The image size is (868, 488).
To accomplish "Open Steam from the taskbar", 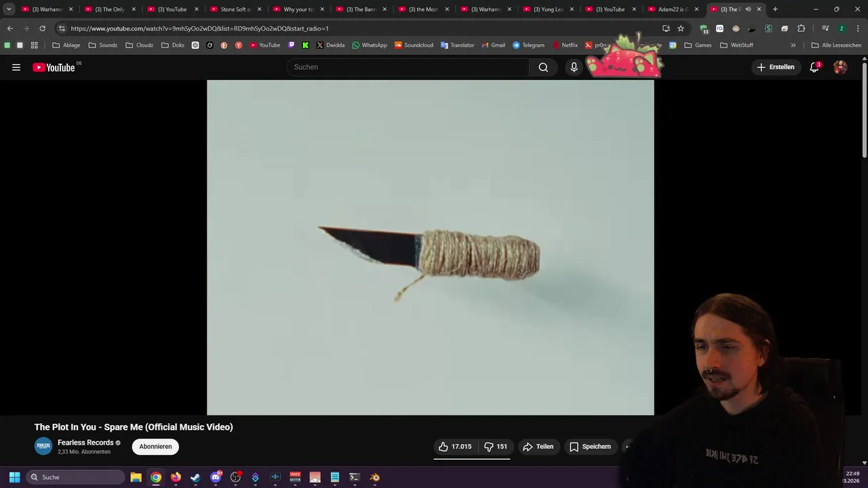I will pos(195,477).
